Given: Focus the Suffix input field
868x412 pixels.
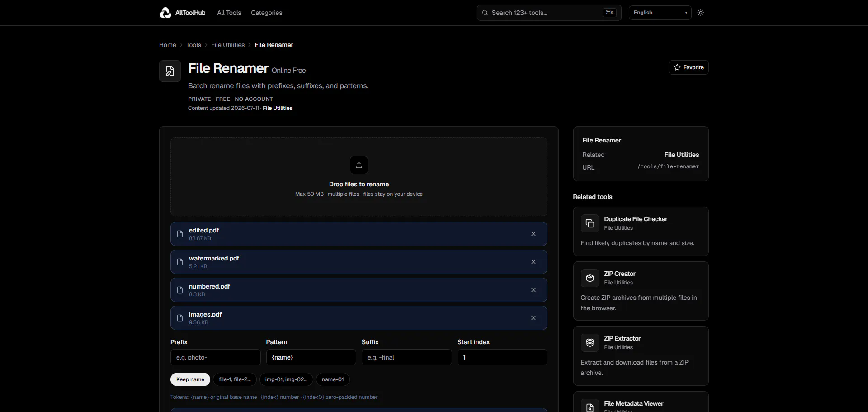Looking at the screenshot, I should [x=406, y=357].
